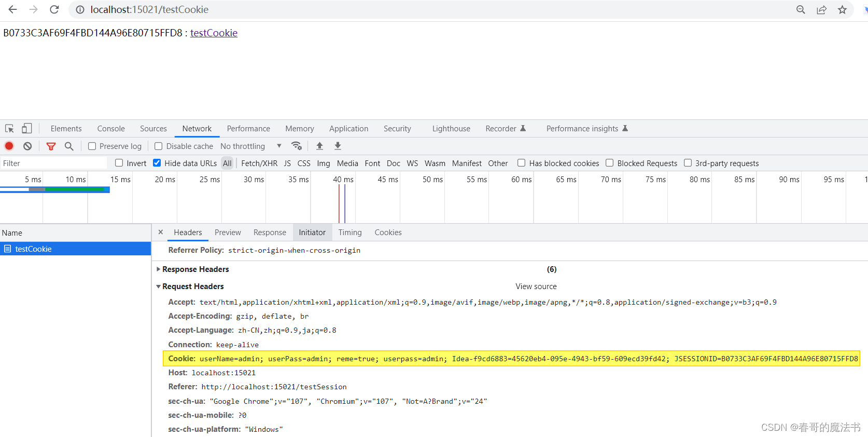868x437 pixels.
Task: Bookmark the page with the star icon
Action: (842, 9)
